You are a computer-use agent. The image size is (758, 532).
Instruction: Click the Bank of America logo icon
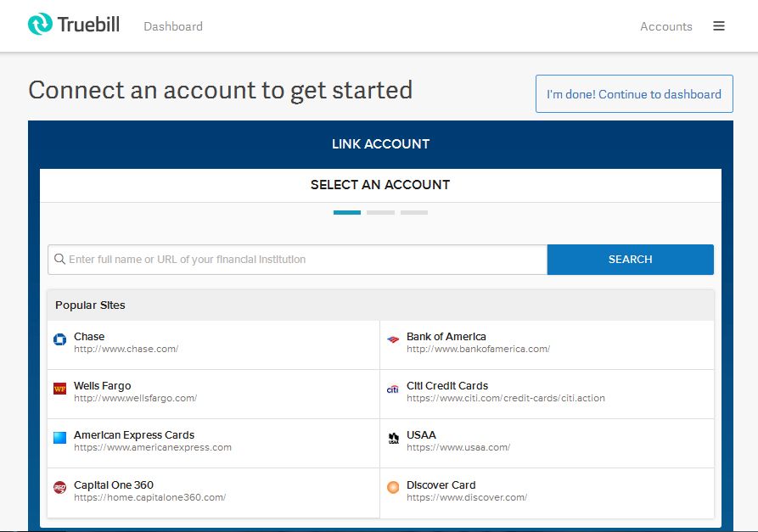pyautogui.click(x=393, y=339)
